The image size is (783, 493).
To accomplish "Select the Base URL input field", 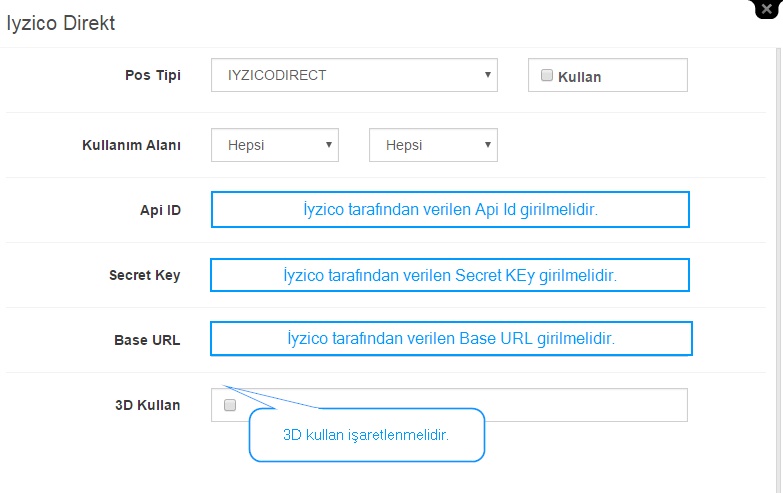I will point(451,339).
